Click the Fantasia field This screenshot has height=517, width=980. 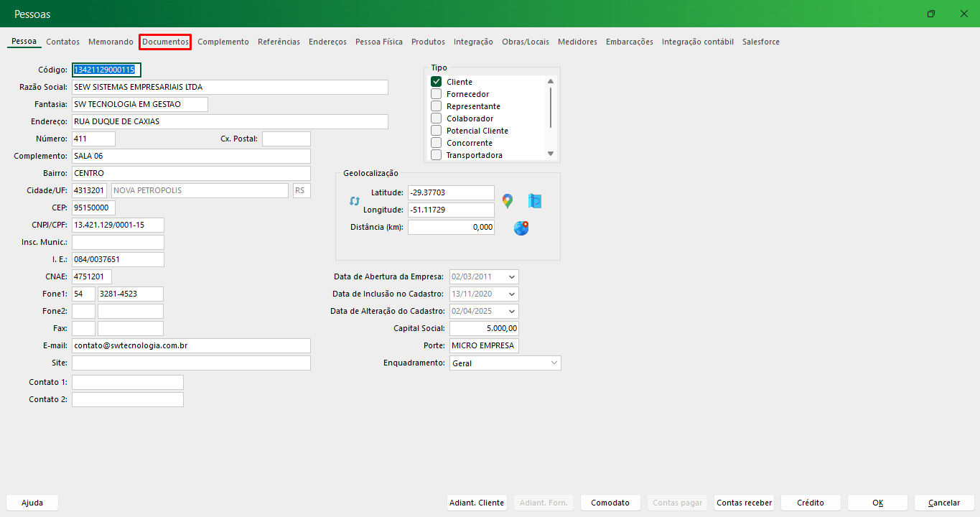(x=140, y=104)
